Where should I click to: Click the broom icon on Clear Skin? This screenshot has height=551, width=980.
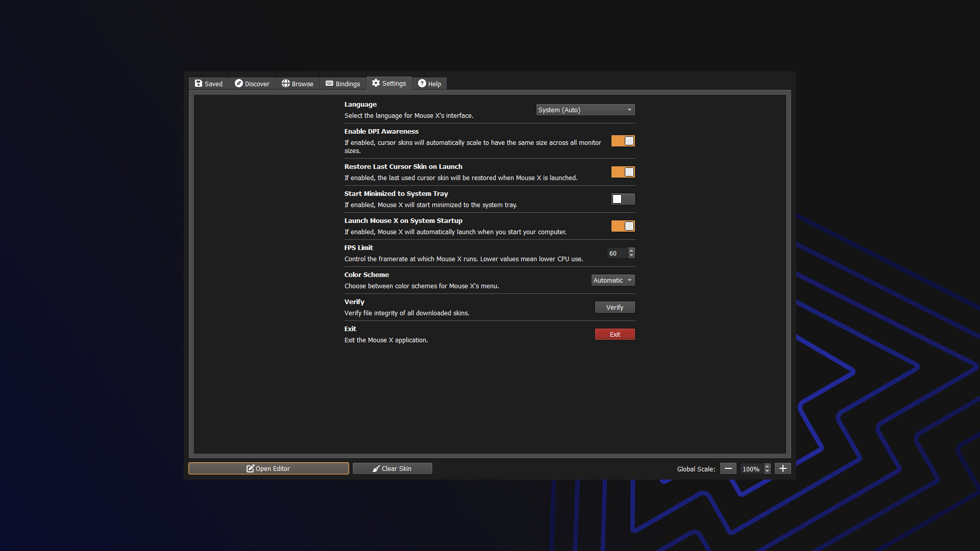click(376, 468)
